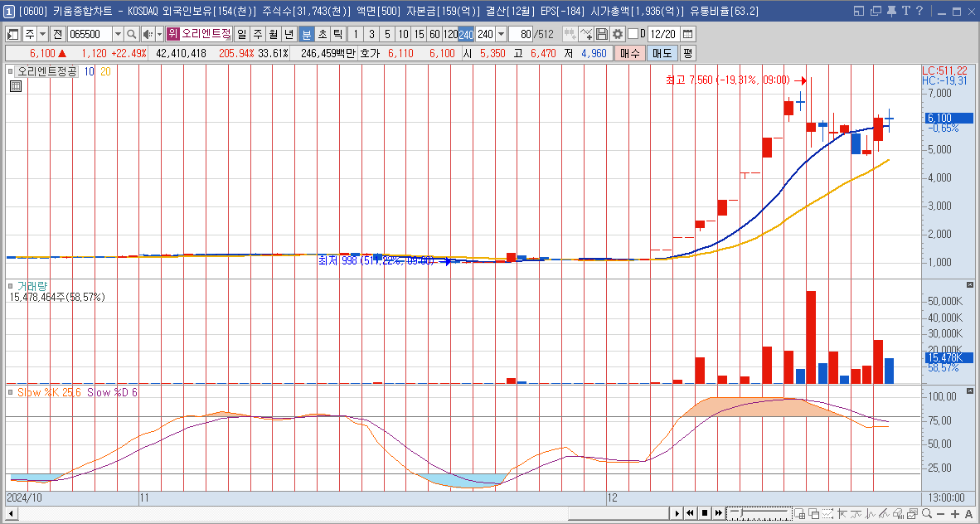Click the dashed-box chart selection icon at bottom
The image size is (980, 524).
pos(827,513)
